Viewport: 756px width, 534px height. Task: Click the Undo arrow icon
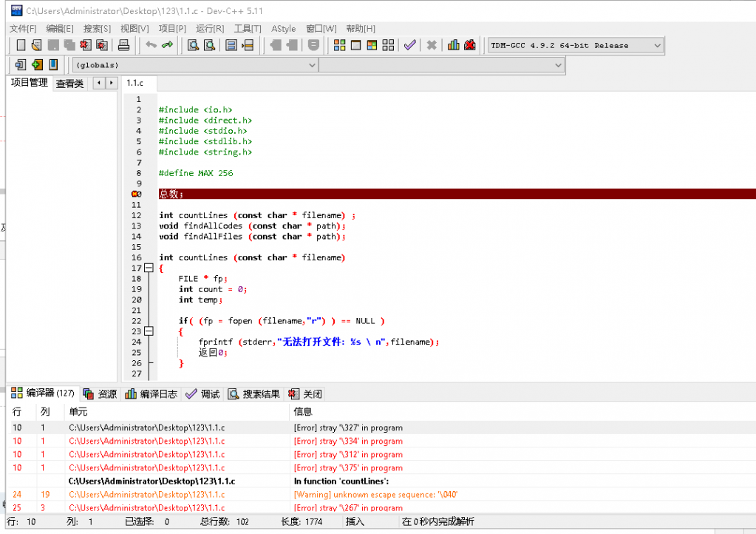pos(151,45)
